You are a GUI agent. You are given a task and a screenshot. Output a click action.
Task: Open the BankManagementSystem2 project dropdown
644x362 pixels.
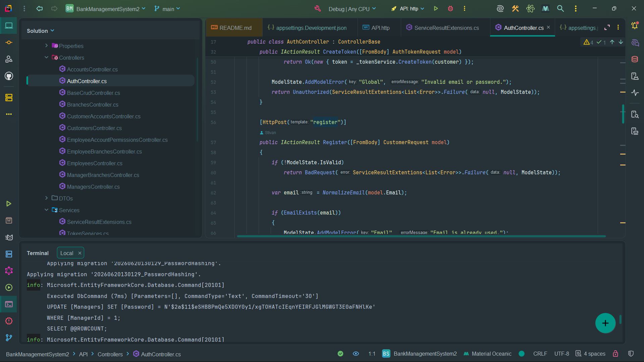tap(106, 9)
